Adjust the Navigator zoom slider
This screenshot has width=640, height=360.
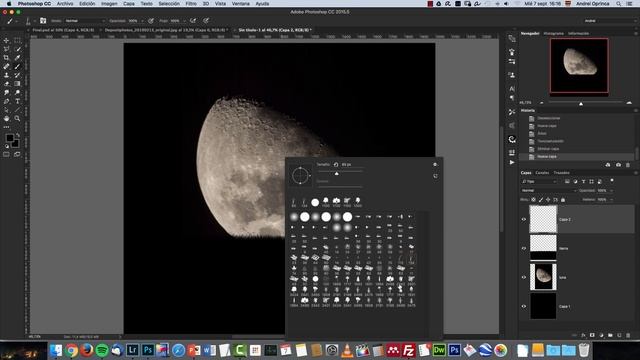click(x=581, y=104)
